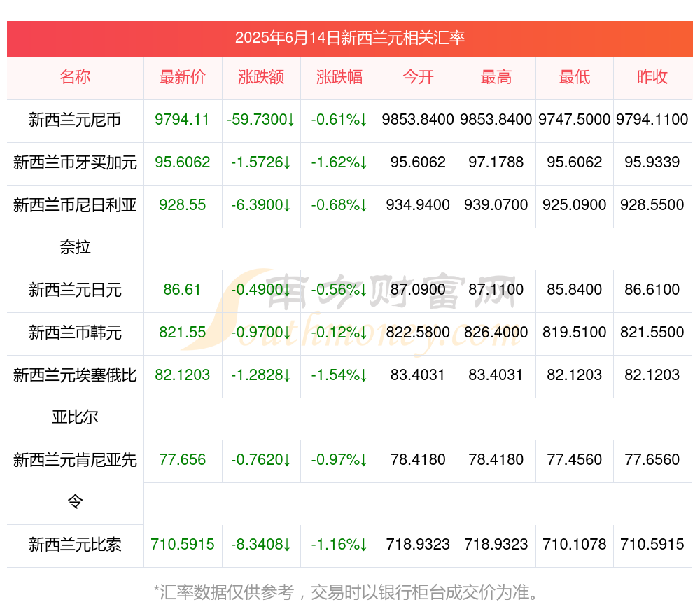This screenshot has width=700, height=614.
Task: Select the 新西兰元尼币 row name
Action: click(75, 120)
